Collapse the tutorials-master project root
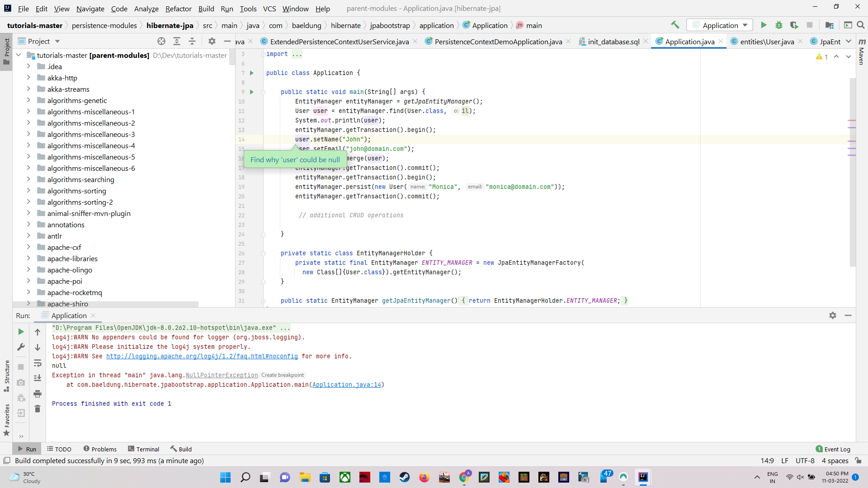868x488 pixels. click(x=18, y=55)
